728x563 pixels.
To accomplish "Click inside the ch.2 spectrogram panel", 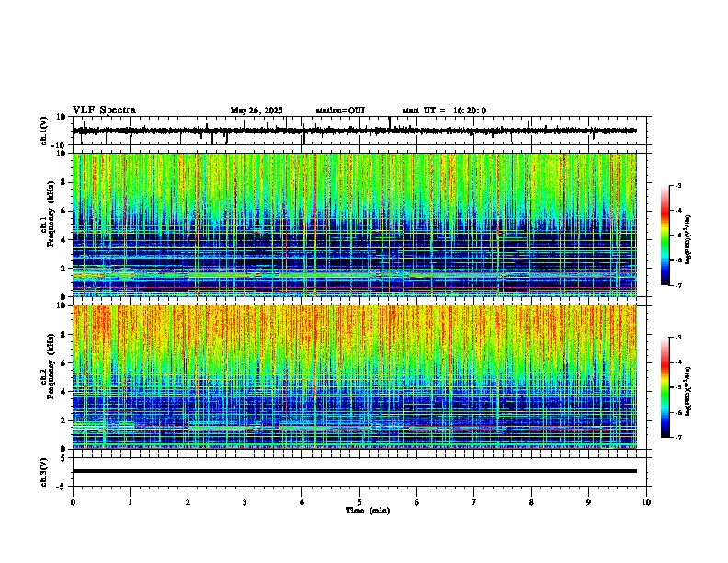I will coord(354,377).
